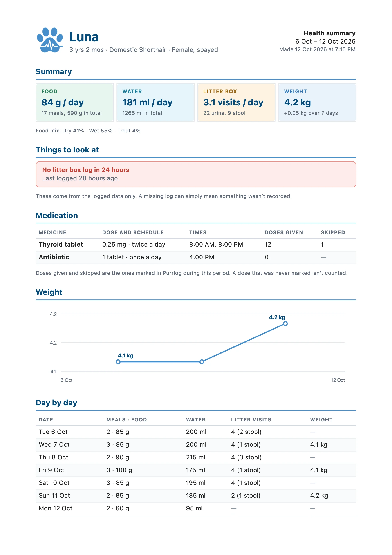This screenshot has width=392, height=555.
Task: Click the '4:00 PM' antibiotic time
Action: pyautogui.click(x=202, y=257)
